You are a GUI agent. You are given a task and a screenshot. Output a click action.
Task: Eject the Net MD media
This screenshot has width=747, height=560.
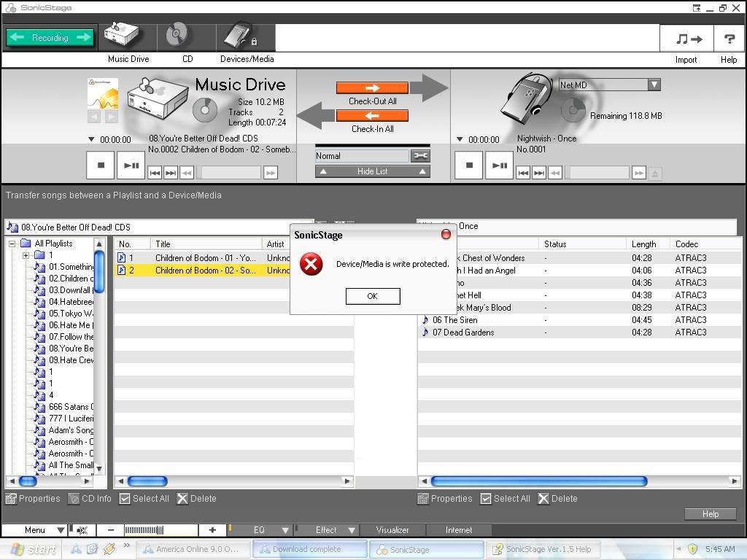(655, 174)
